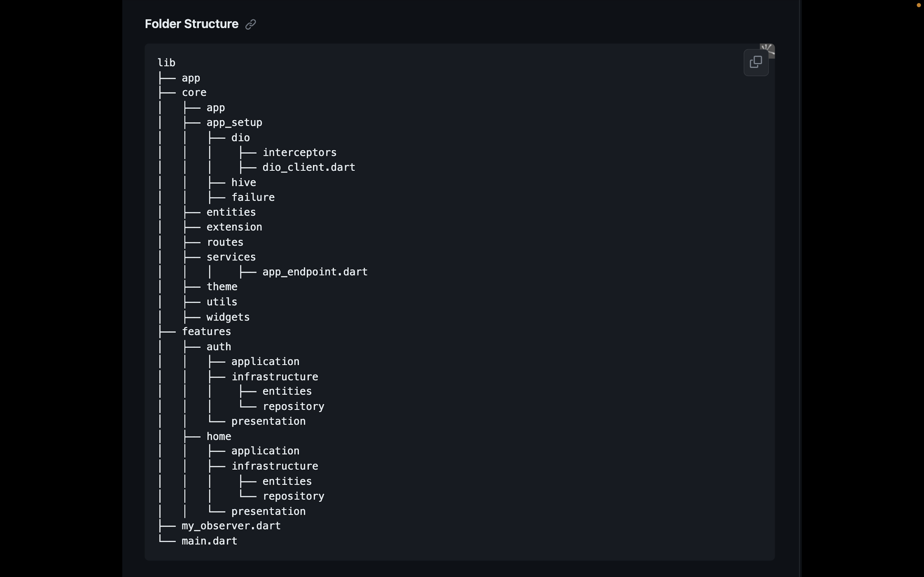The image size is (924, 577).
Task: Select the dio_client.dart file
Action: click(309, 167)
